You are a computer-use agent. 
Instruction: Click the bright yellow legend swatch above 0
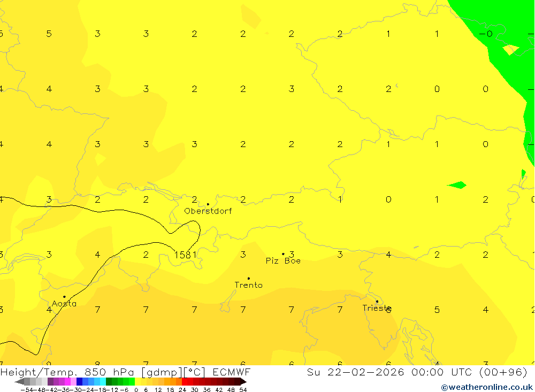coord(138,382)
